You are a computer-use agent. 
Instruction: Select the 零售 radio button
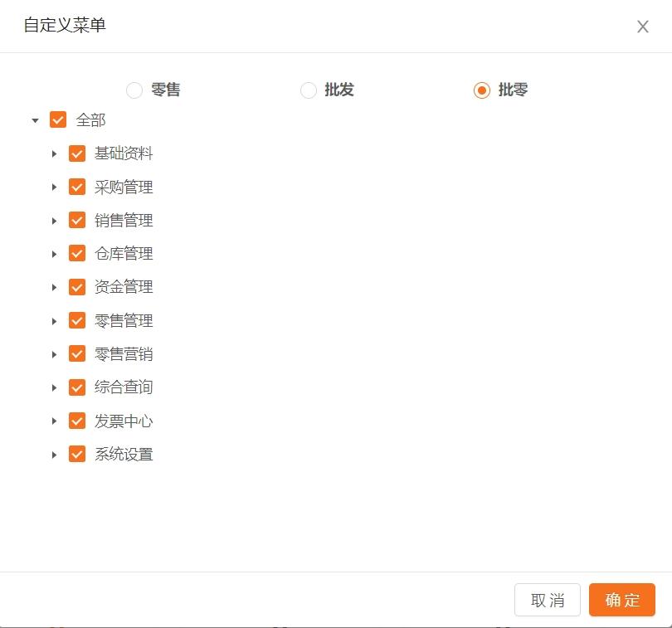[x=134, y=90]
